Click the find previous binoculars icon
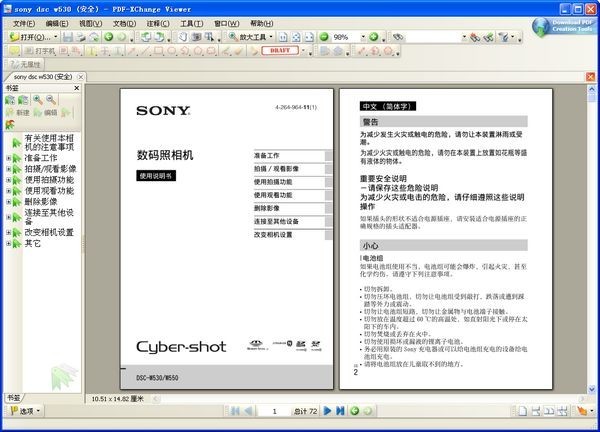 point(475,37)
